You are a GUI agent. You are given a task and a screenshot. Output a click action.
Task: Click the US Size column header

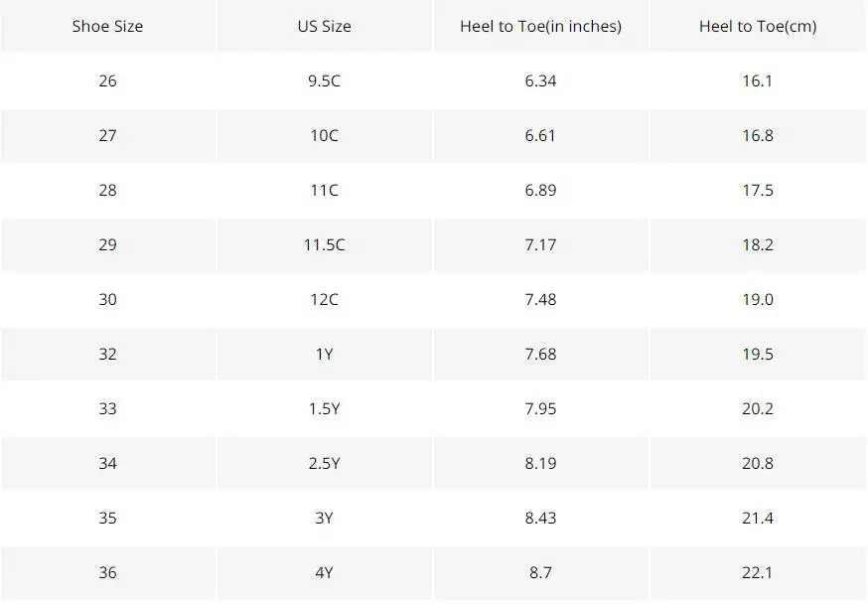325,26
